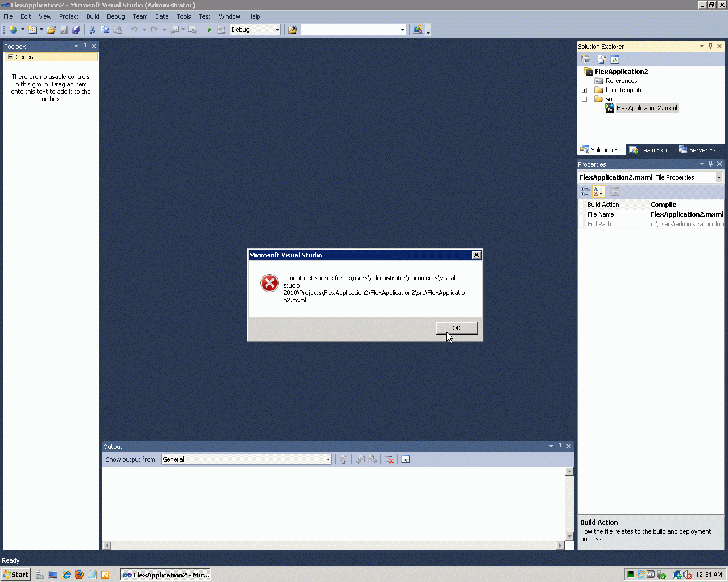Click the rightmost standard toolbar window icon

(x=418, y=30)
